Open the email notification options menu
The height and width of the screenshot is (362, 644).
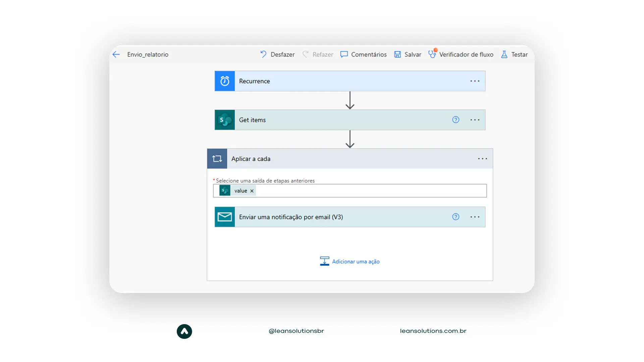point(475,217)
